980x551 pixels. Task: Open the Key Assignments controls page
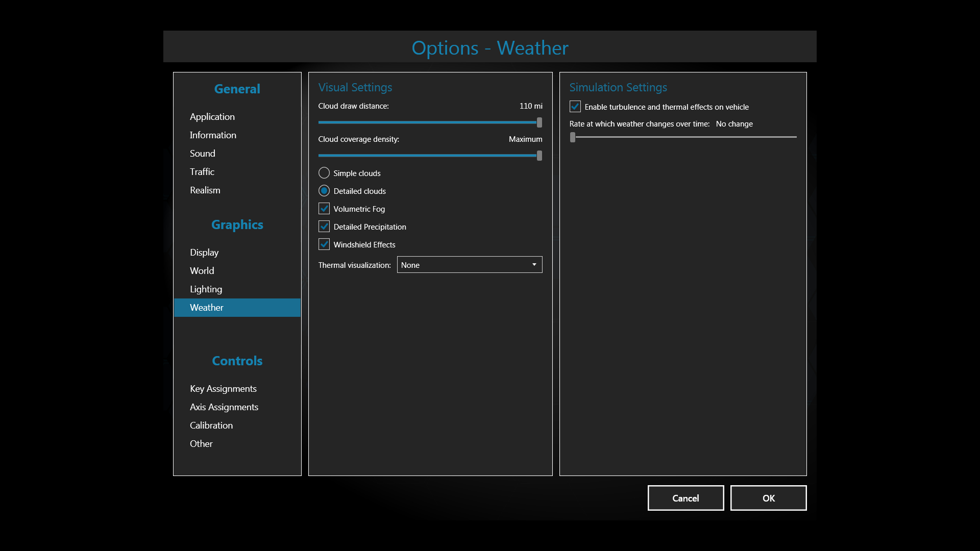(223, 389)
